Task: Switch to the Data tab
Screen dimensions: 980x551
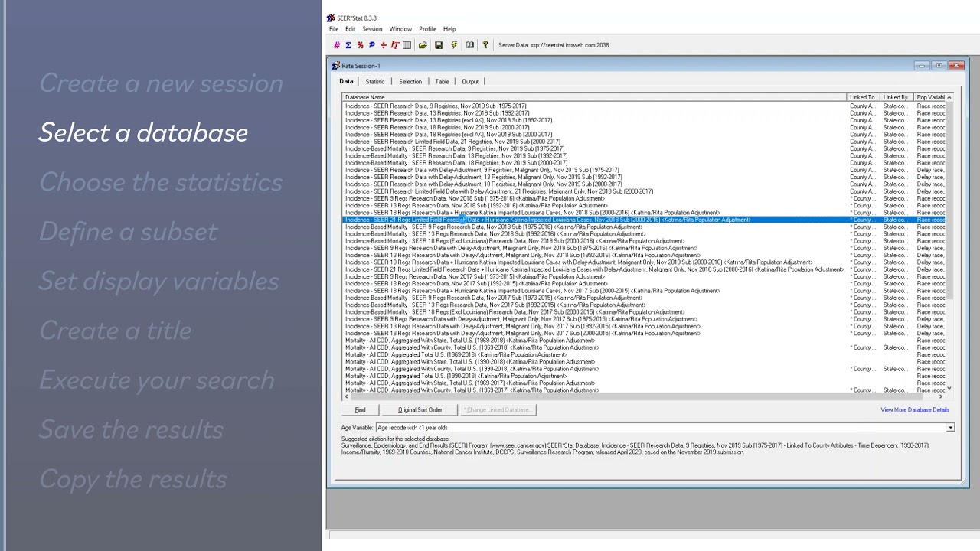Action: click(x=346, y=81)
